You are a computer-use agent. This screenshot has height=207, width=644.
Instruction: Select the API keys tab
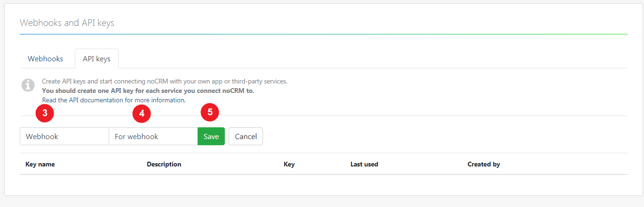pyautogui.click(x=96, y=59)
